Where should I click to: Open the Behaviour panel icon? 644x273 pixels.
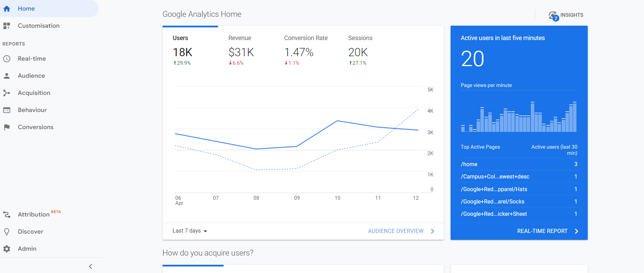click(x=7, y=110)
